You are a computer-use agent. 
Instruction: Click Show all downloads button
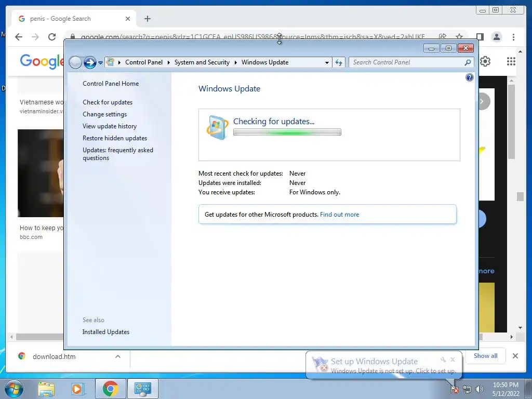click(x=486, y=355)
